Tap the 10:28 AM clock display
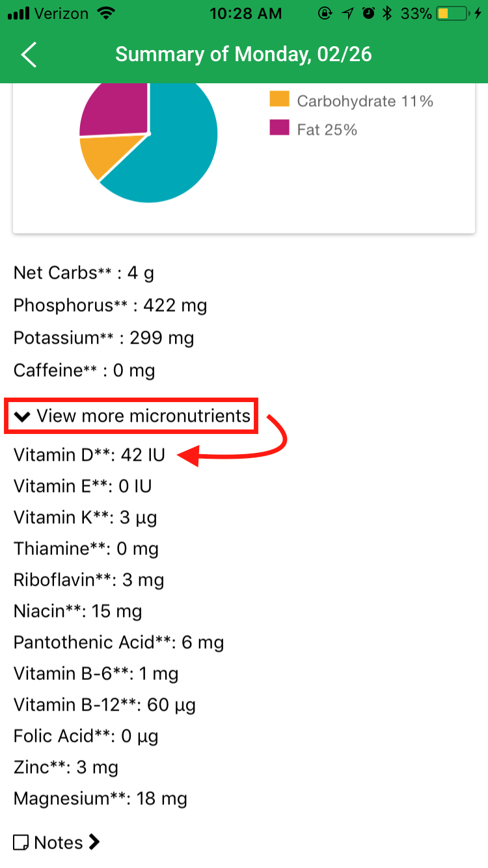The image size is (488, 868). pyautogui.click(x=245, y=13)
